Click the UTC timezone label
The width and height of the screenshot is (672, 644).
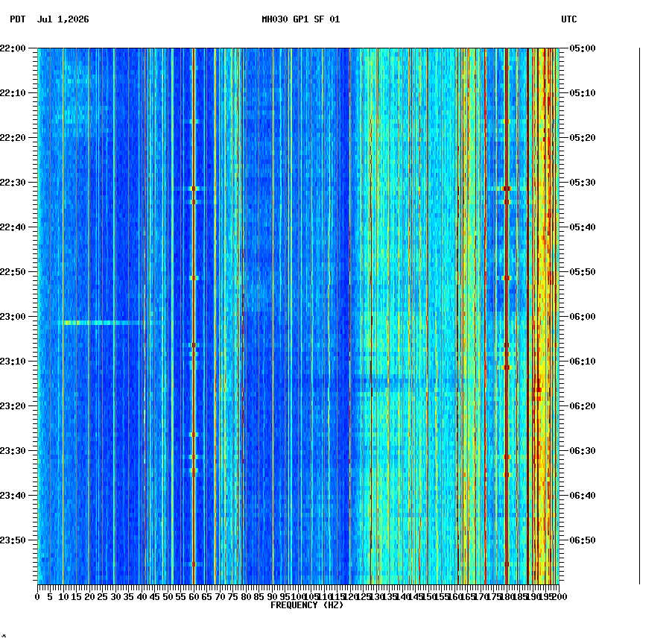(569, 19)
